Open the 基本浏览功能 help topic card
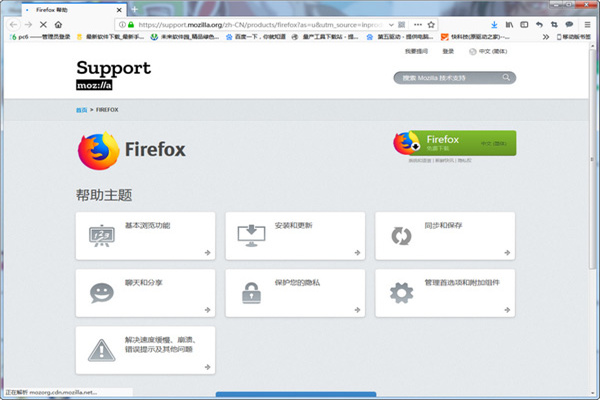The image size is (600, 400). click(x=145, y=236)
